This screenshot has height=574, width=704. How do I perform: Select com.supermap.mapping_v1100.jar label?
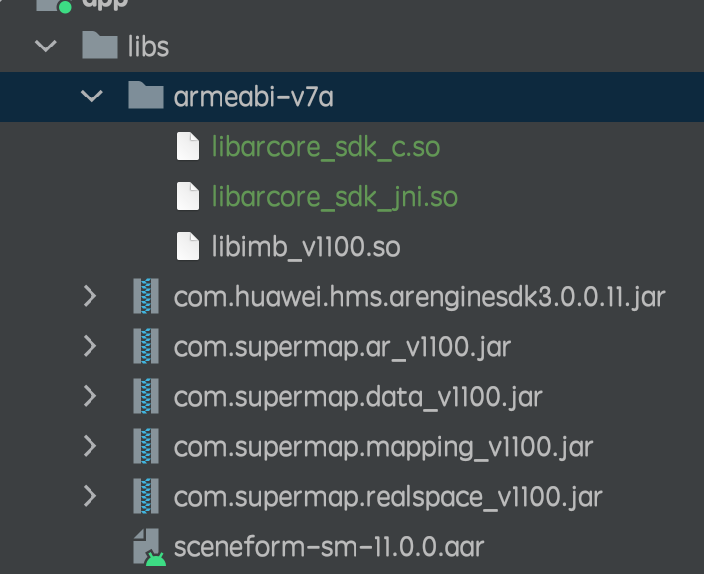click(383, 447)
